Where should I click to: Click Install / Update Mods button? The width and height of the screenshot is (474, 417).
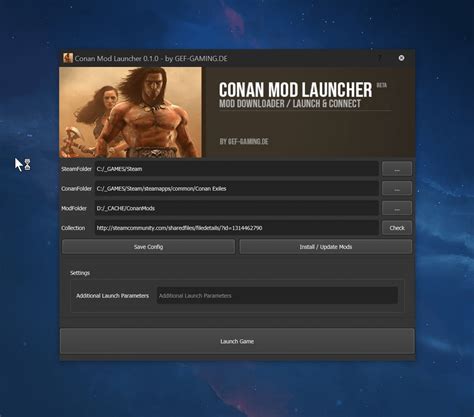tap(326, 247)
